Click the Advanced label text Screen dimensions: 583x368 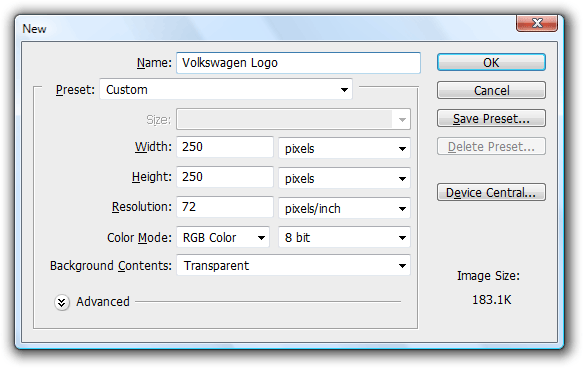point(103,301)
